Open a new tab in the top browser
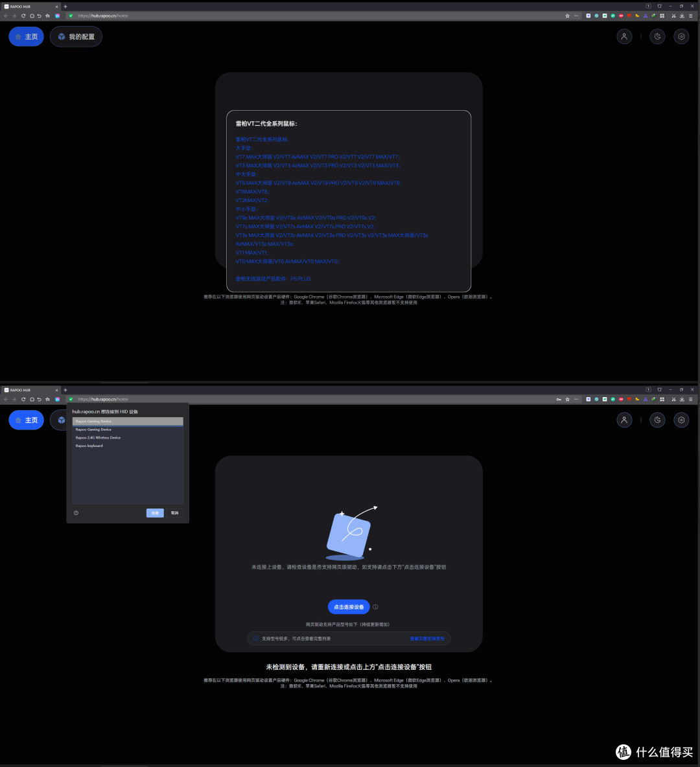Screen dimensions: 700x767 (x=65, y=6)
